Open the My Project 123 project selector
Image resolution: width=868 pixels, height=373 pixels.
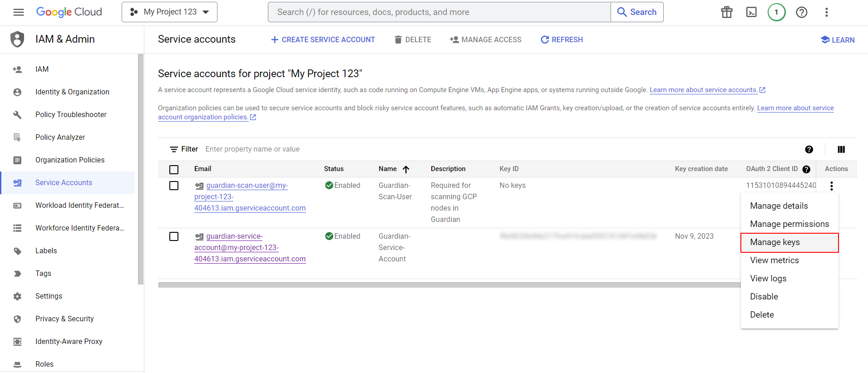tap(169, 12)
